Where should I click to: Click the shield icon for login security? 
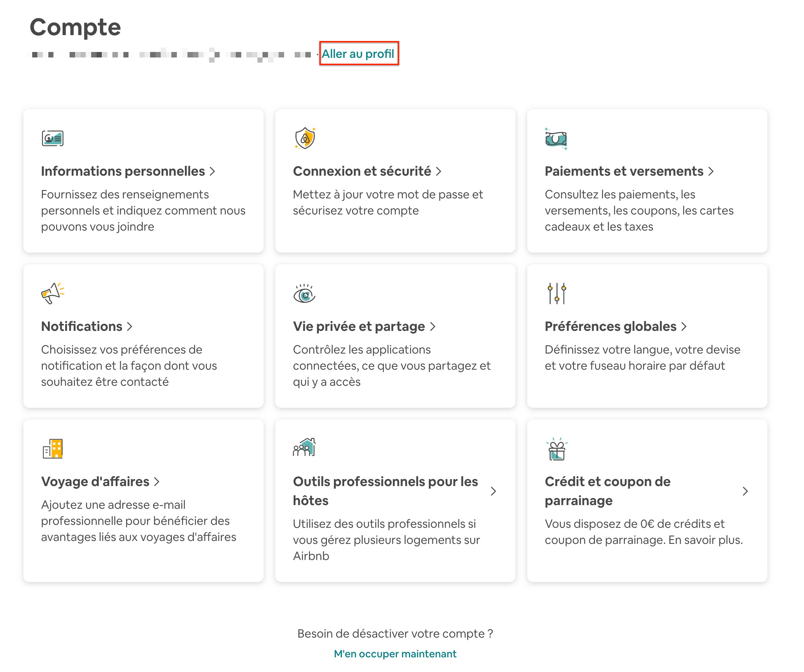[x=305, y=138]
